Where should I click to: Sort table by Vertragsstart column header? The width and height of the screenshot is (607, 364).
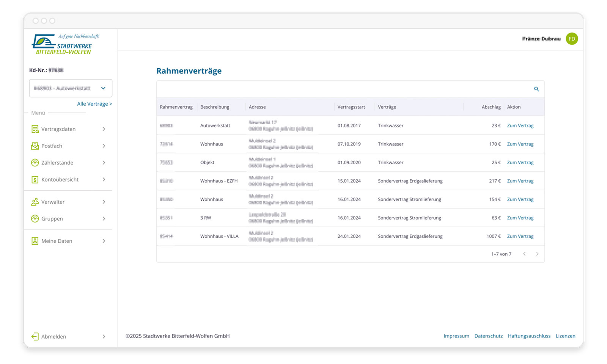click(x=351, y=107)
